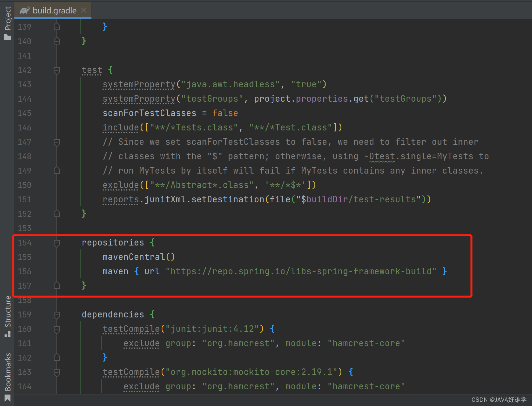The image size is (532, 406).
Task: Click line number 150 in the gutter
Action: pyautogui.click(x=24, y=185)
